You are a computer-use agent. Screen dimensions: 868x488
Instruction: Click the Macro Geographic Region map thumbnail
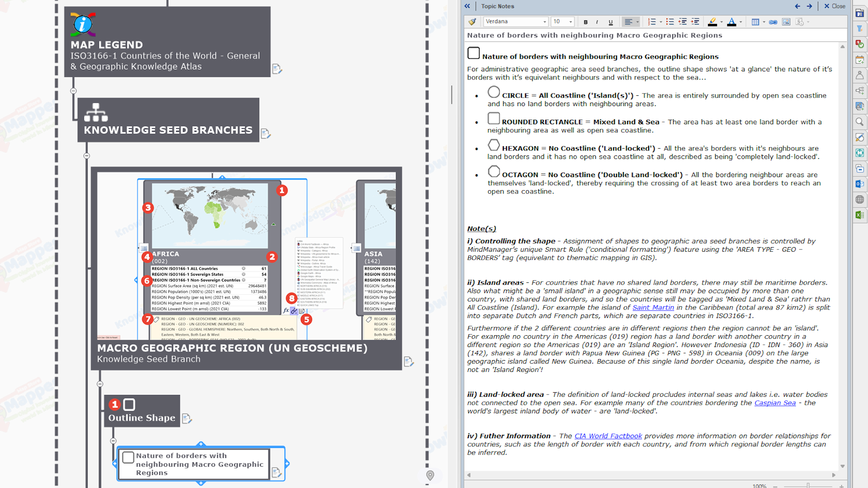click(246, 256)
